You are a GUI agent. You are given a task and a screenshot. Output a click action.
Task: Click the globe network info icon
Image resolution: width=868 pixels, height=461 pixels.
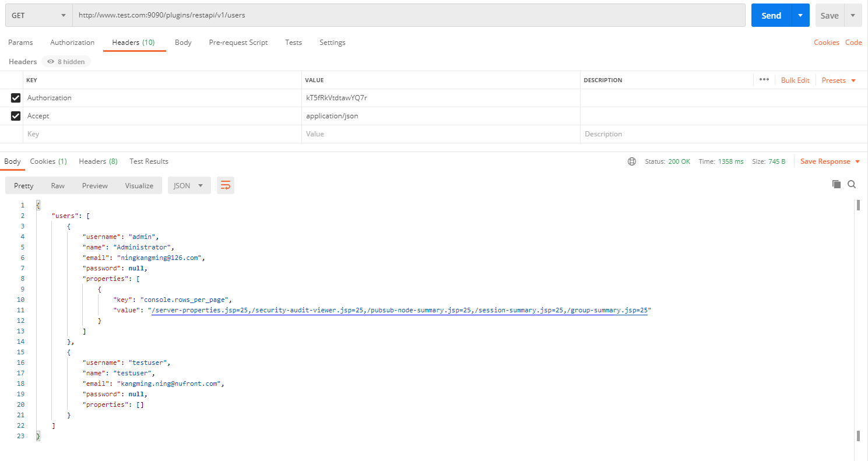[x=632, y=161]
